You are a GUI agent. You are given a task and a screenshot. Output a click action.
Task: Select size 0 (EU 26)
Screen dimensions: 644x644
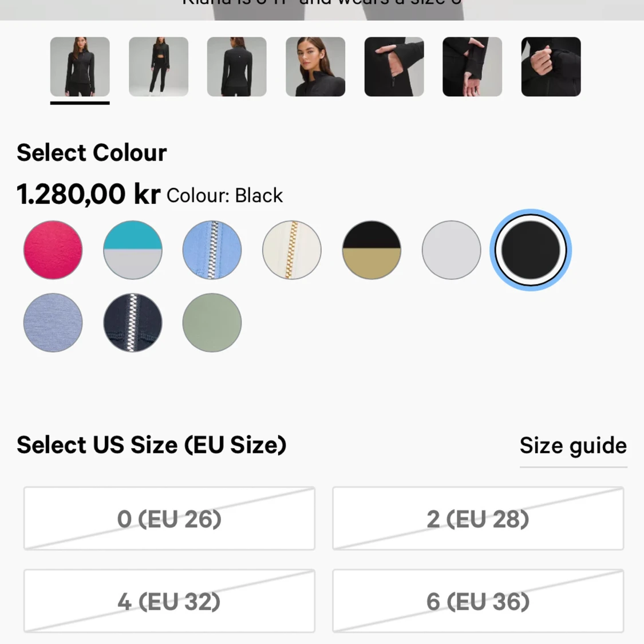(169, 518)
